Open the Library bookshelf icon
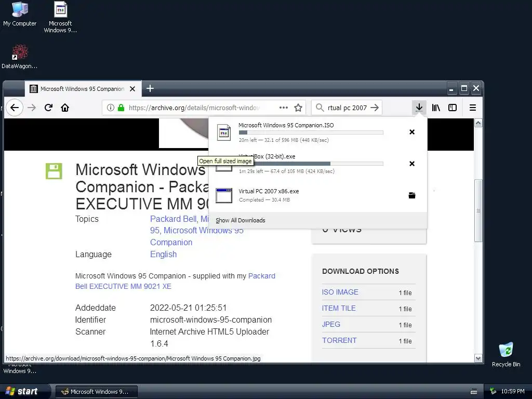 [436, 108]
